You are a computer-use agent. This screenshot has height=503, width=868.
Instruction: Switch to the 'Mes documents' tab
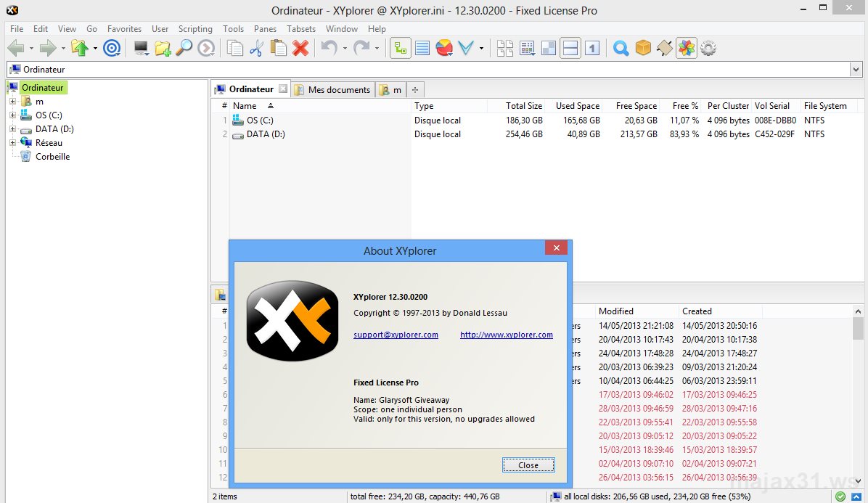tap(332, 90)
